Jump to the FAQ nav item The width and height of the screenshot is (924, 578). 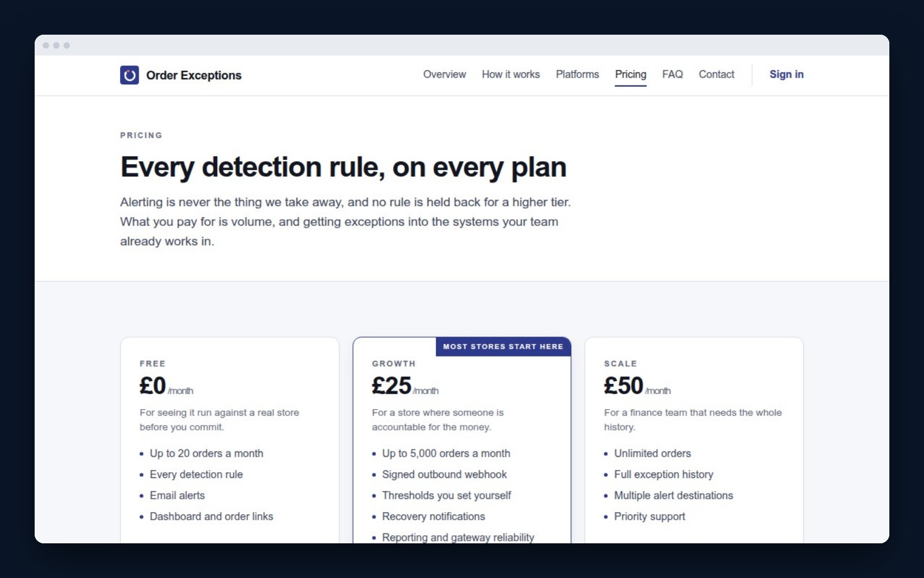click(672, 74)
